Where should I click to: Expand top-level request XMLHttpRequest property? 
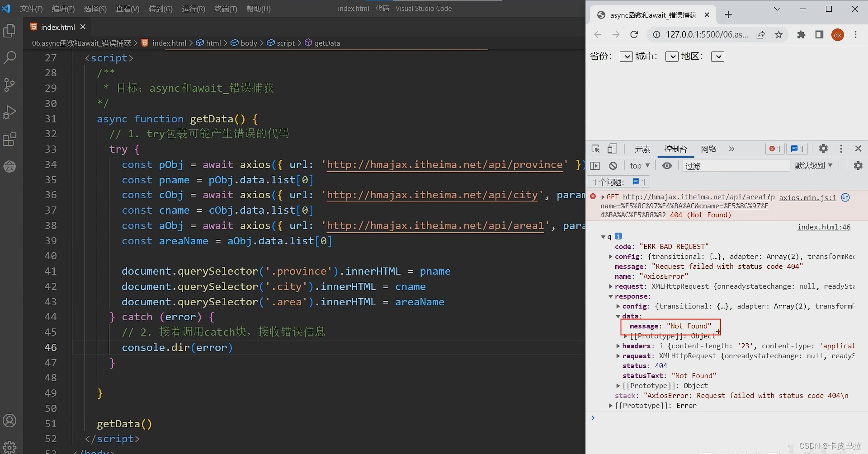[611, 286]
